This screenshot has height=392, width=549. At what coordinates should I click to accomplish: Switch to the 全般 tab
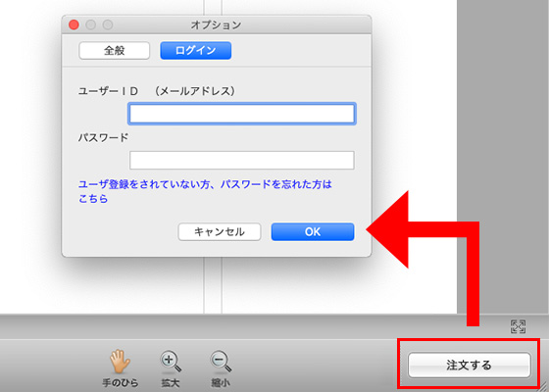[115, 51]
